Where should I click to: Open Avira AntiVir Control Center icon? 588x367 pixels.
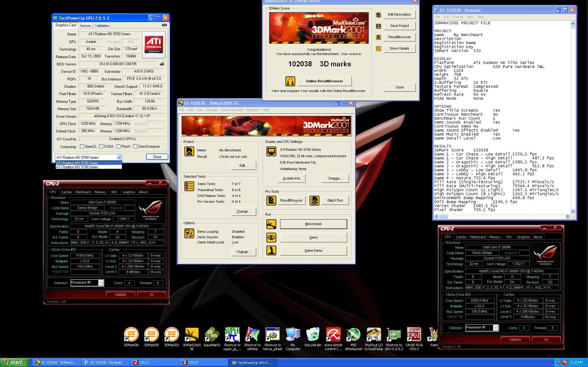333,334
